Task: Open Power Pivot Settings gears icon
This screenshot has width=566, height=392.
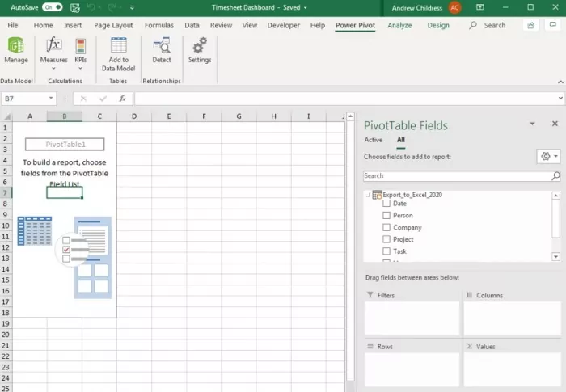Action: tap(200, 45)
